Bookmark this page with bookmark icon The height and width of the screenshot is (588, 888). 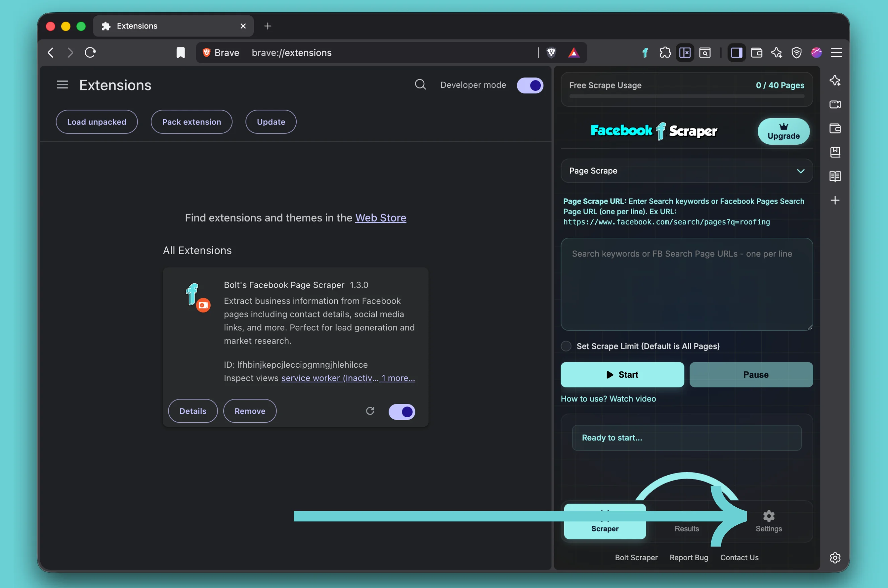tap(181, 53)
